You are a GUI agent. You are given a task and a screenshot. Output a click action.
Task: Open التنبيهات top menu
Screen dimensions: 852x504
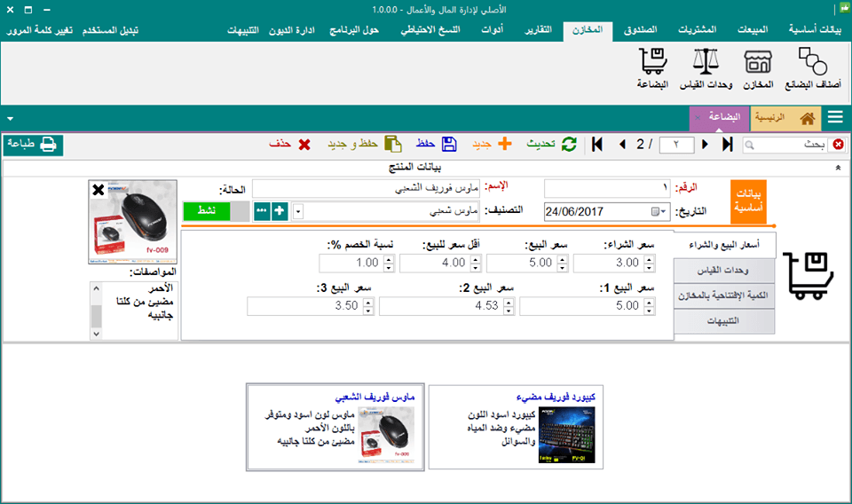tap(243, 30)
